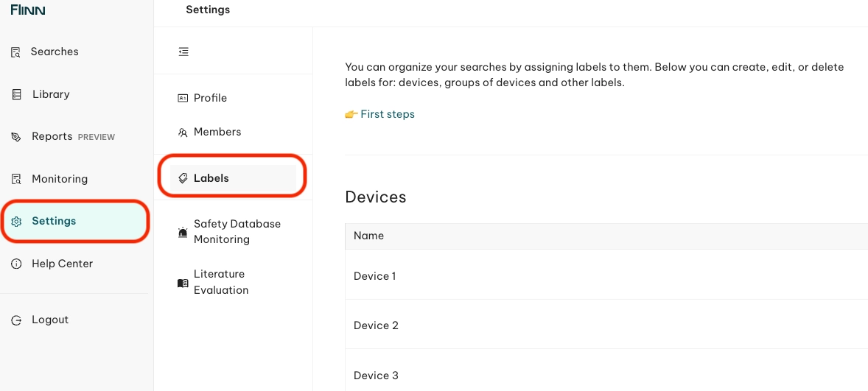Select the Device 2 row
868x391 pixels.
606,325
